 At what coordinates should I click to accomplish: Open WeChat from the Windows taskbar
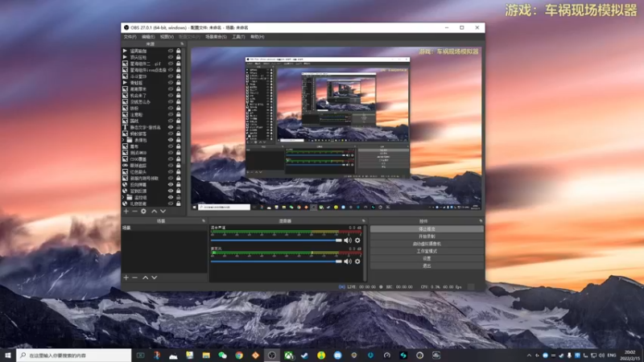click(223, 355)
